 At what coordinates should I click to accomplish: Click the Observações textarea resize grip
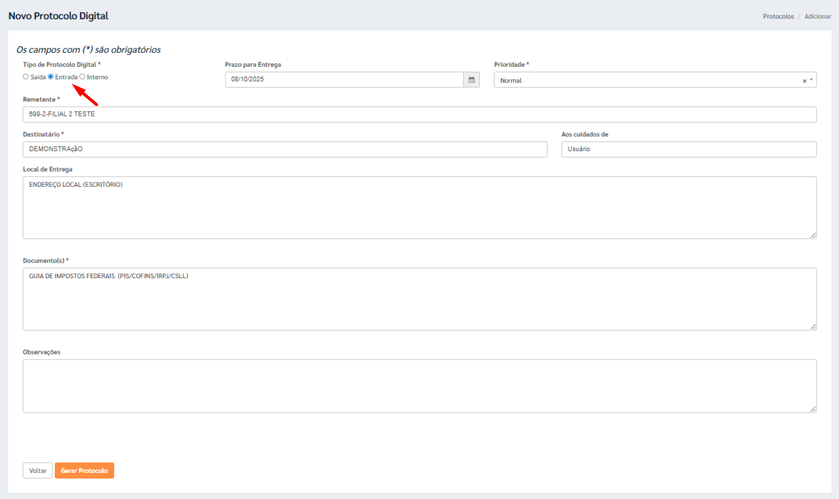(813, 409)
